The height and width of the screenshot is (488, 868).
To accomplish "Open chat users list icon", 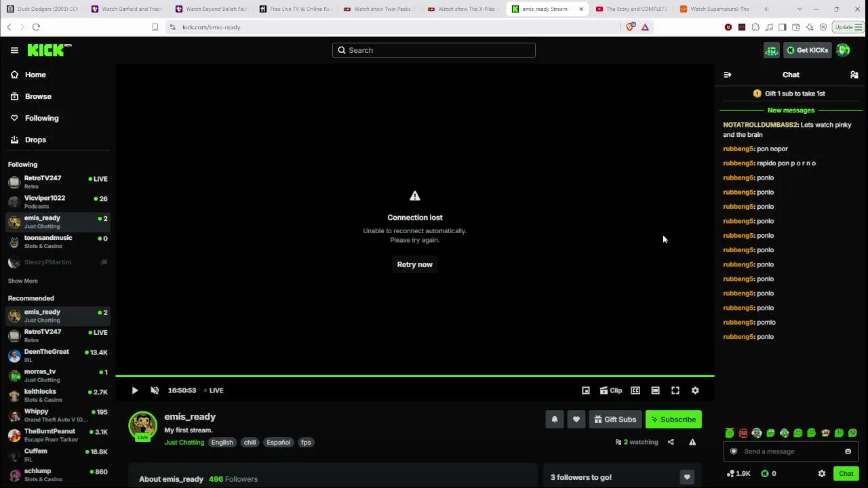I will point(854,75).
